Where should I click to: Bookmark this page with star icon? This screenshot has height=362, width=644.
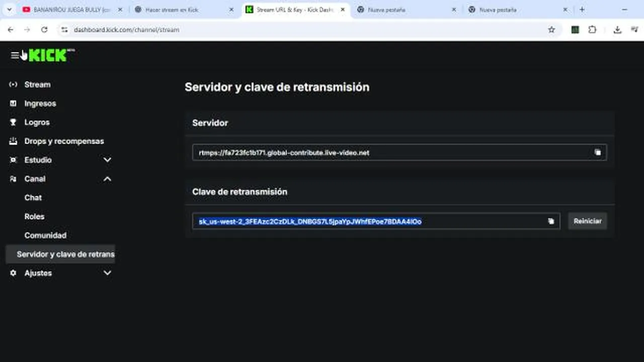[551, 30]
